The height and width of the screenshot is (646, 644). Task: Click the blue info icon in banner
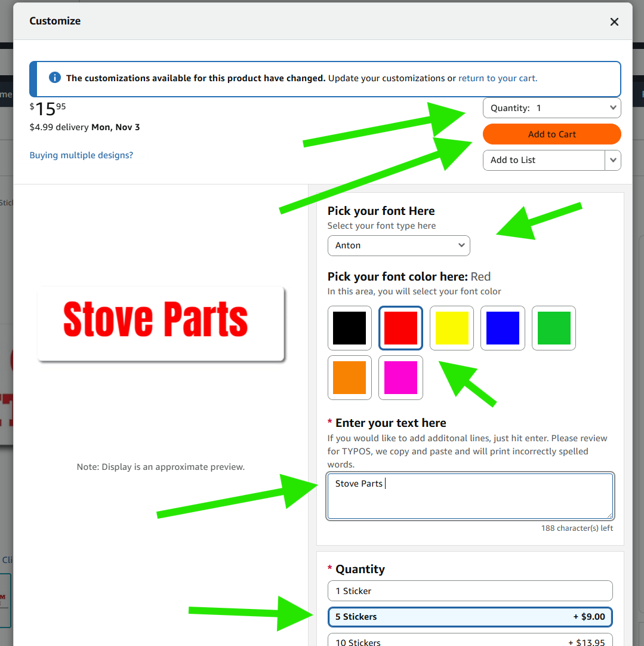(55, 78)
